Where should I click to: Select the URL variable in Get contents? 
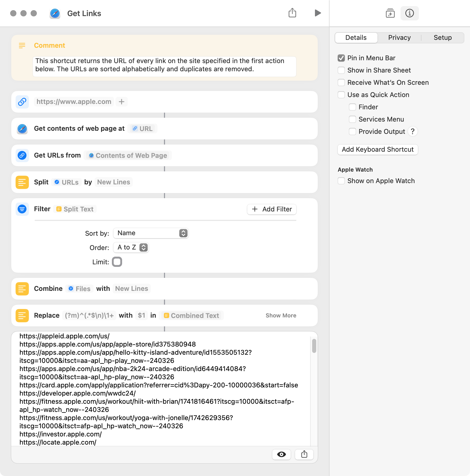click(143, 128)
